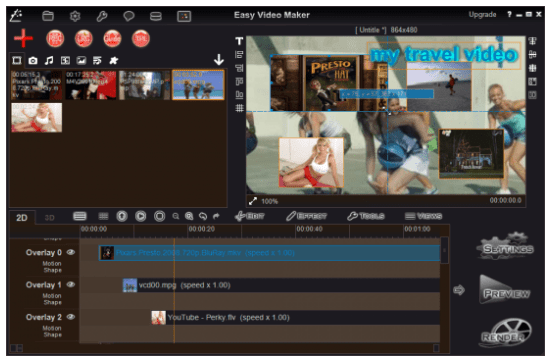Image resolution: width=550 pixels, height=363 pixels.
Task: Toggle fullscreen arrow next to 100%
Action: pyautogui.click(x=253, y=201)
